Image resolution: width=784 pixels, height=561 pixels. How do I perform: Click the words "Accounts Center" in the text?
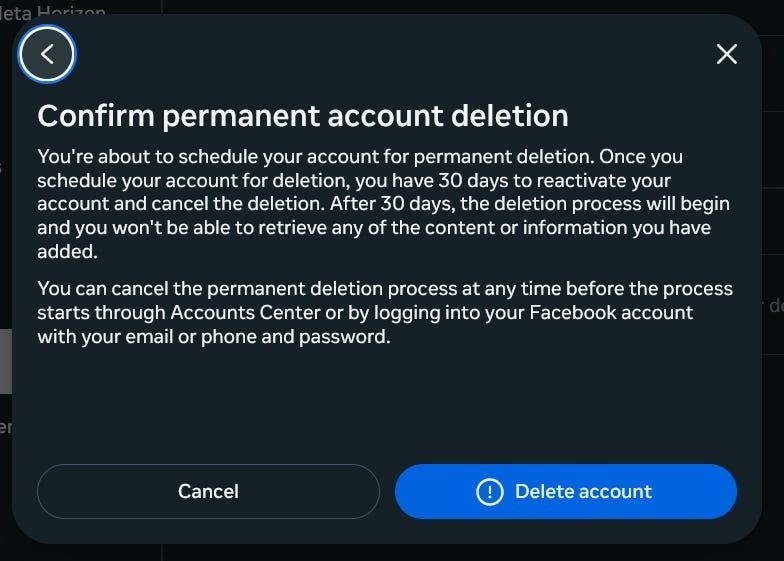(x=232, y=312)
